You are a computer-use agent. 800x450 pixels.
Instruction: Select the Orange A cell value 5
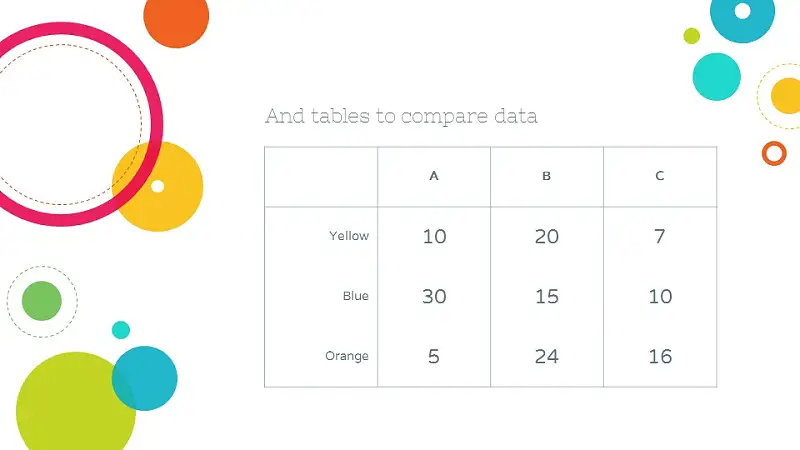434,356
